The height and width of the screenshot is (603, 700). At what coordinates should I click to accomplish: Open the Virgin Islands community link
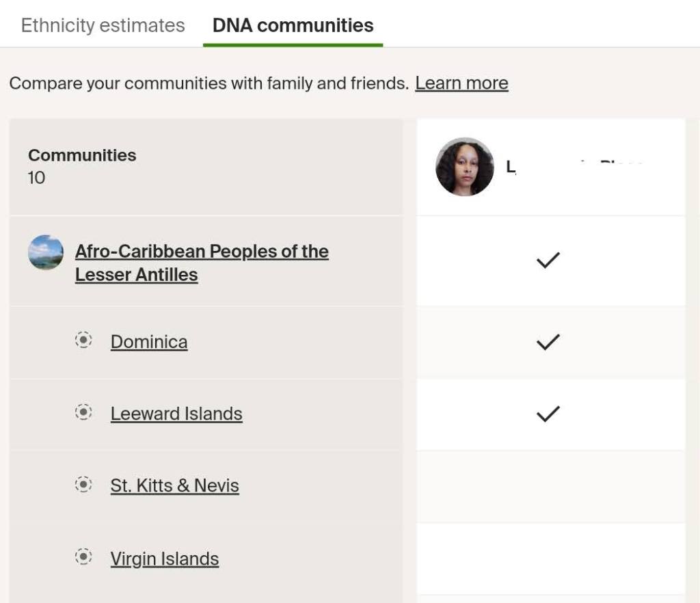point(165,559)
